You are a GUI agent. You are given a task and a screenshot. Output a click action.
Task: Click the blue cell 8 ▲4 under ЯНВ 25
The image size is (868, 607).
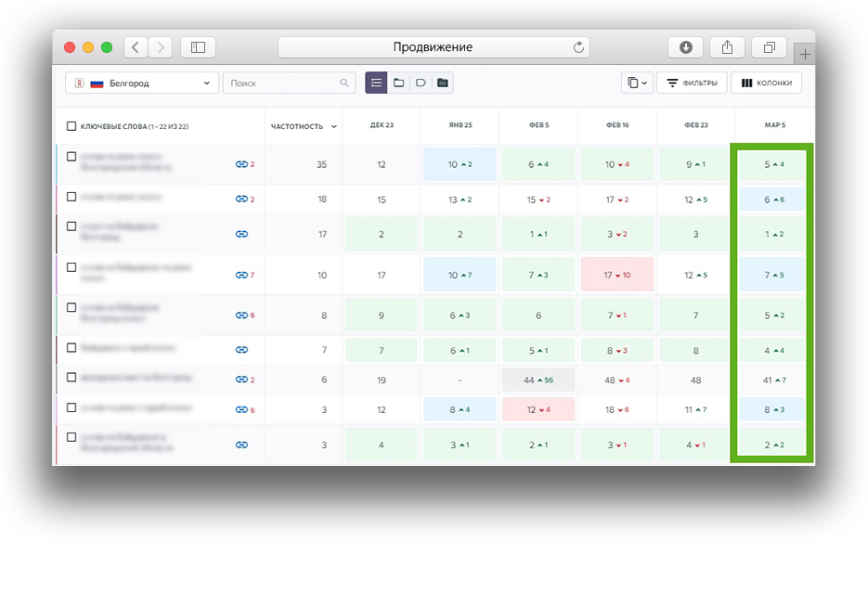point(460,410)
